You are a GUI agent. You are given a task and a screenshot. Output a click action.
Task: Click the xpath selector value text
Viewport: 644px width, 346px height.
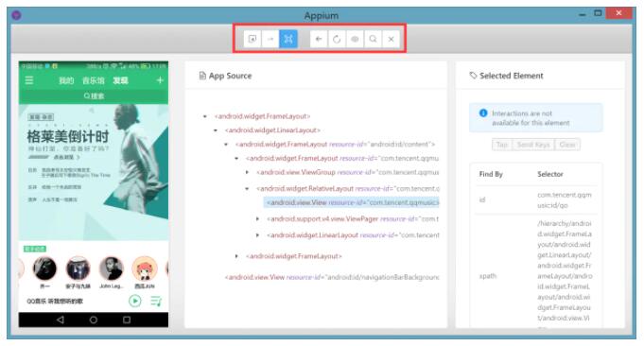click(x=565, y=275)
